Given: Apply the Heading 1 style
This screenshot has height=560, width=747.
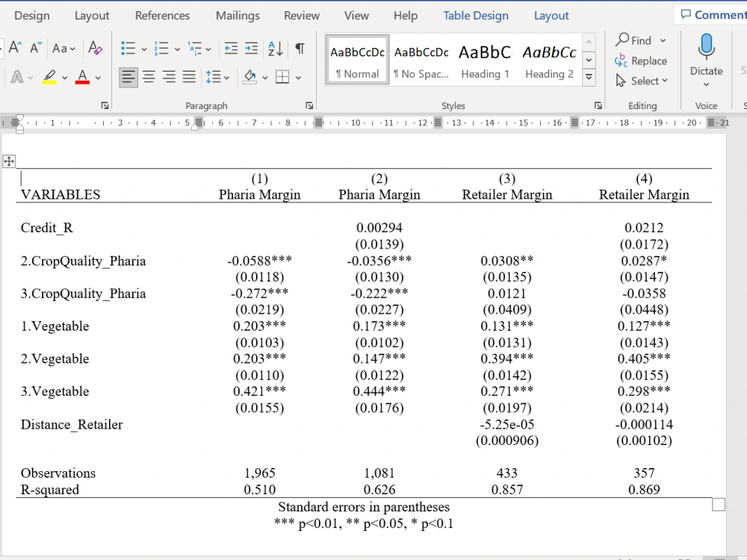Looking at the screenshot, I should click(485, 60).
